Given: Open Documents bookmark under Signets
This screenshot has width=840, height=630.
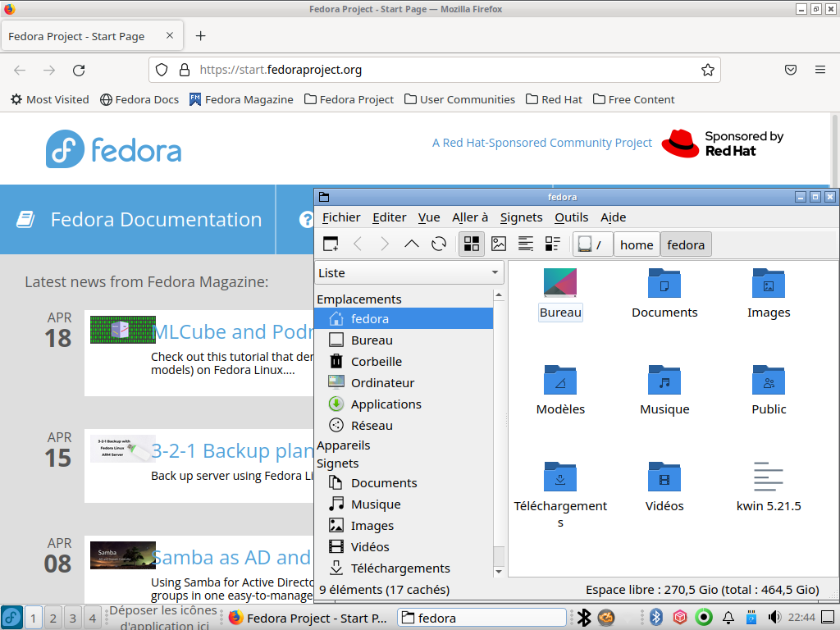Looking at the screenshot, I should (404, 483).
